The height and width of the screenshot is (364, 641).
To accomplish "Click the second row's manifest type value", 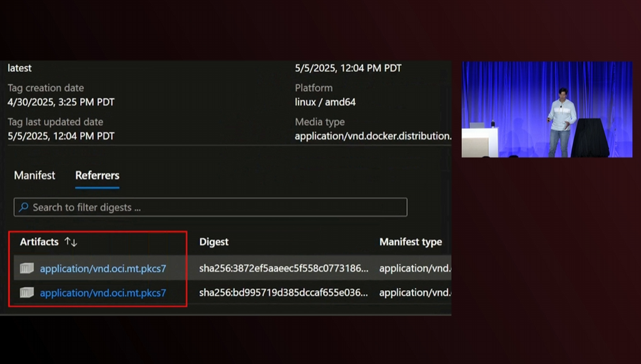I will coord(414,293).
